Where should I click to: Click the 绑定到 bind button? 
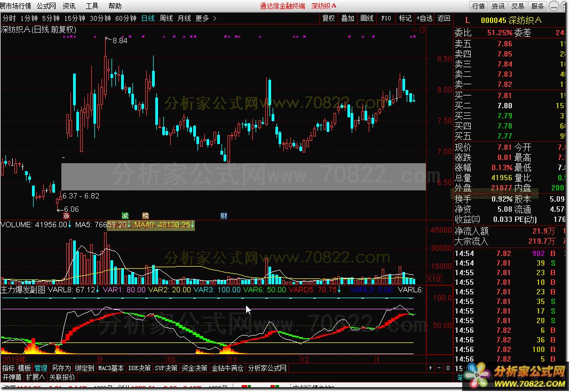(x=84, y=368)
